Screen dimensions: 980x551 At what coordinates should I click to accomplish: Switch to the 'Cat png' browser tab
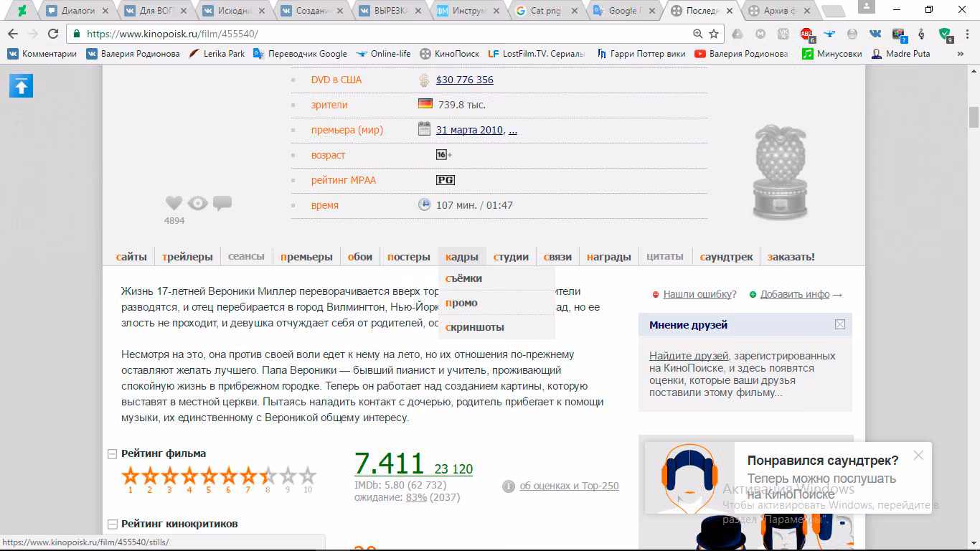547,11
